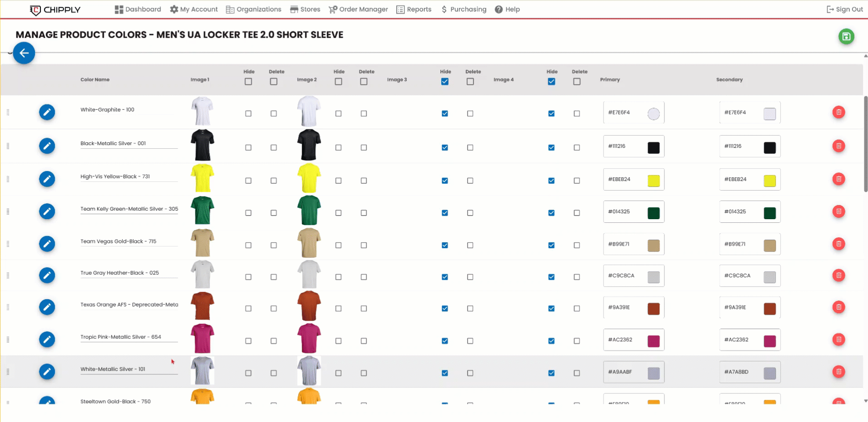Uncheck Image 4 Hide for White-Graphite row
This screenshot has width=868, height=422.
click(x=551, y=113)
